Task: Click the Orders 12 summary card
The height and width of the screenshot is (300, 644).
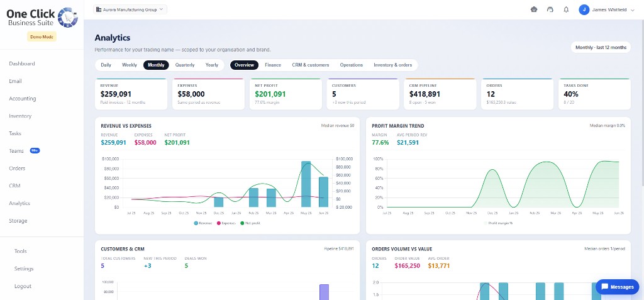Action: [517, 94]
